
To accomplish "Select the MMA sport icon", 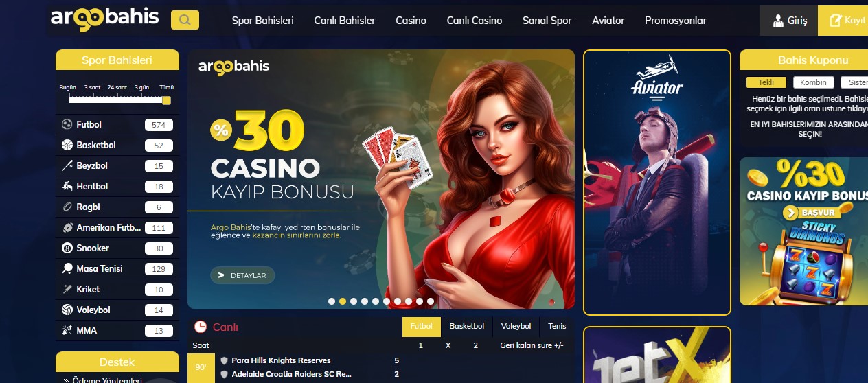I will [67, 331].
